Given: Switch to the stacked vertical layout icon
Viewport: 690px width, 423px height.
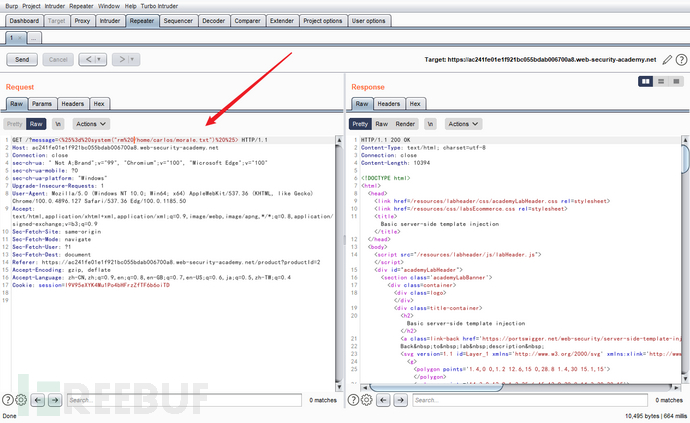Looking at the screenshot, I should pos(661,80).
